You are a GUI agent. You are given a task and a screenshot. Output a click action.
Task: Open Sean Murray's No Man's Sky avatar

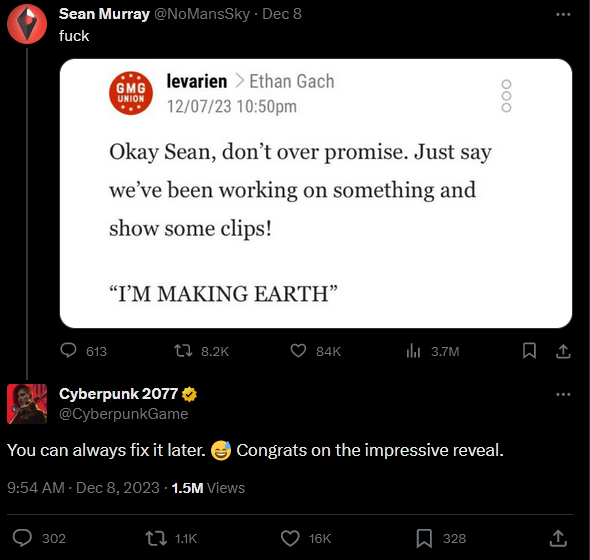(27, 24)
